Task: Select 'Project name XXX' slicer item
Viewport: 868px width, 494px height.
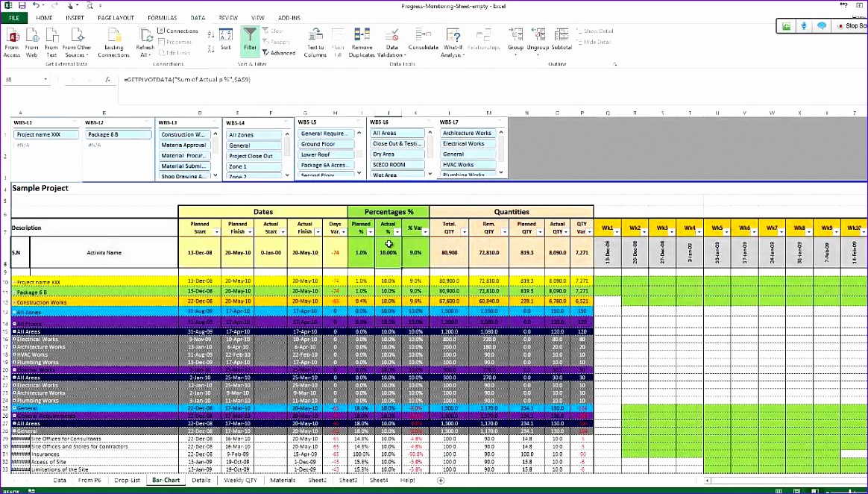Action: (46, 134)
